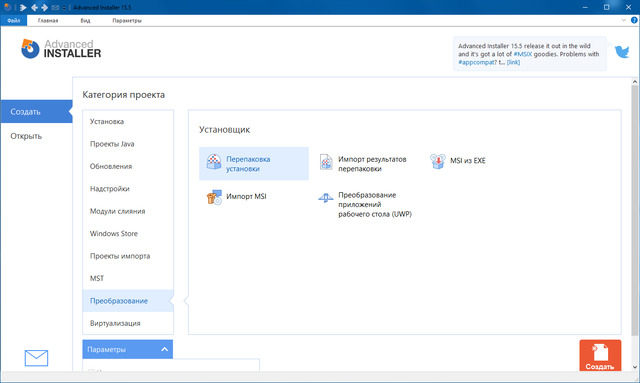
Task: Click the forward arrow in title bar
Action: click(44, 7)
